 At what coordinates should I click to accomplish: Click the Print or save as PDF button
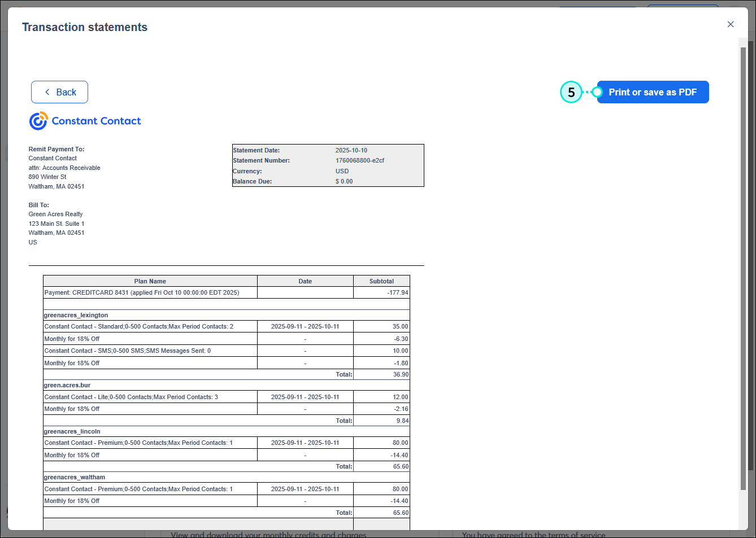click(653, 92)
